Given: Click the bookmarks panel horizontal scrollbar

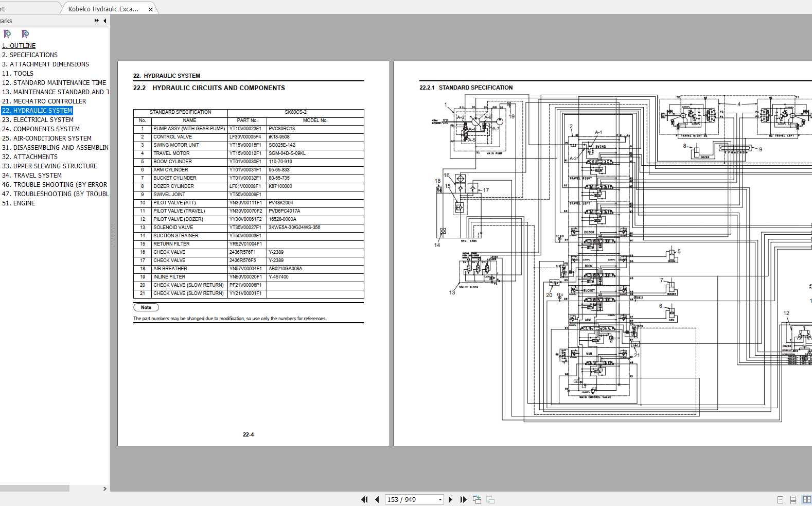Looking at the screenshot, I should (x=34, y=488).
